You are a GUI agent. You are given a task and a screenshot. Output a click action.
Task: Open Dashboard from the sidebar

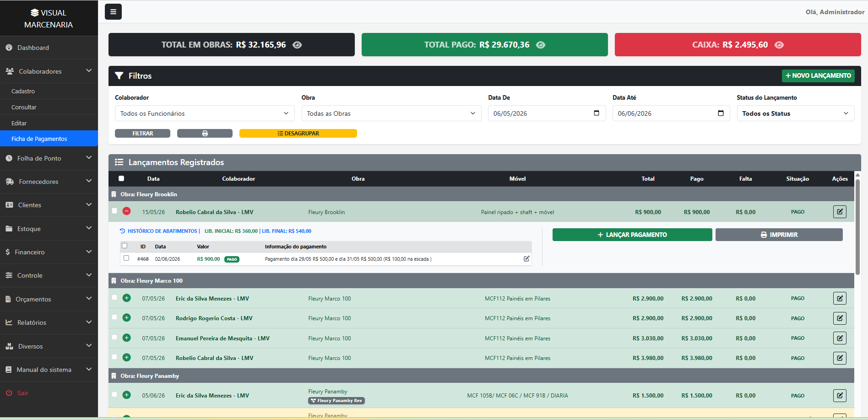49,48
